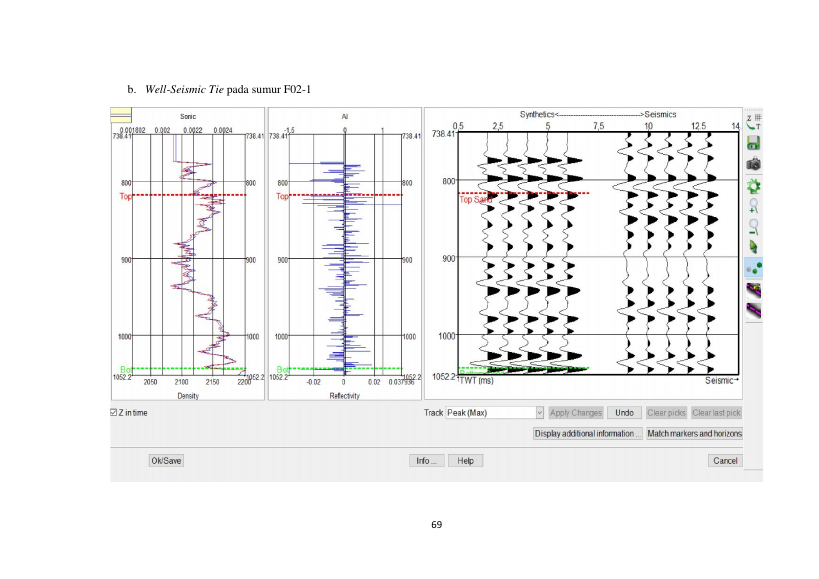Uncheck the Z in time checkbox
819x579 pixels.
113,412
